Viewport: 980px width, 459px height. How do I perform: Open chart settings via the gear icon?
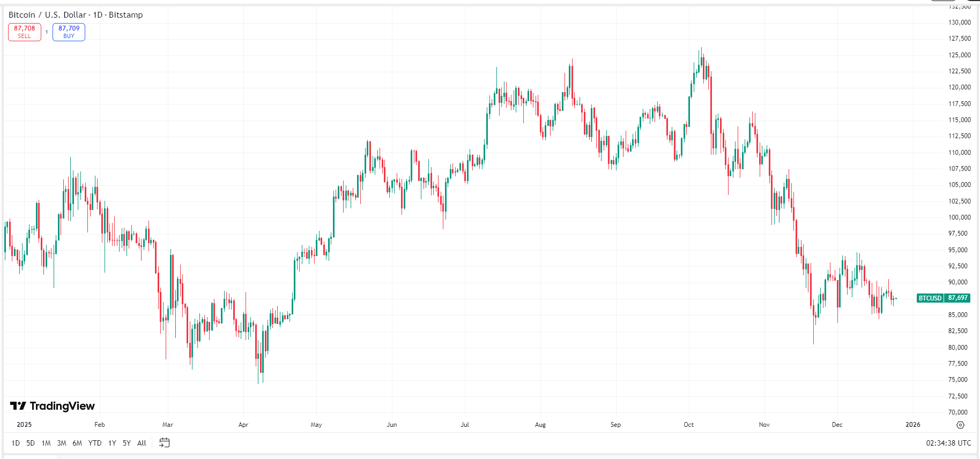pos(959,424)
